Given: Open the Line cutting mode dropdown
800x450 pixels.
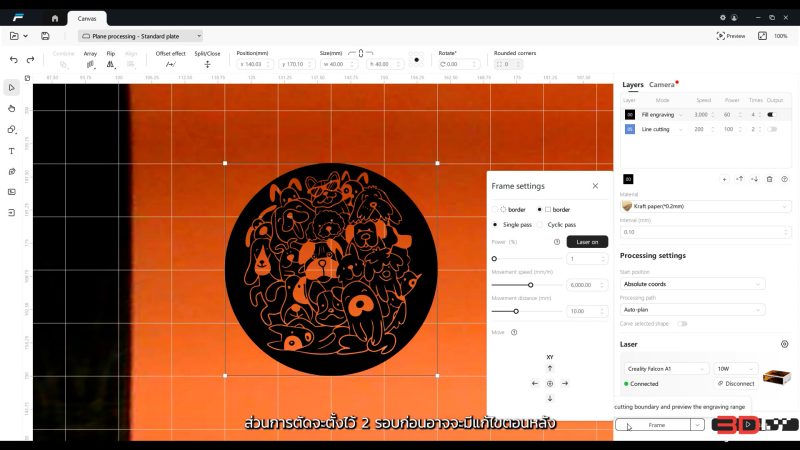Looking at the screenshot, I should tap(662, 129).
